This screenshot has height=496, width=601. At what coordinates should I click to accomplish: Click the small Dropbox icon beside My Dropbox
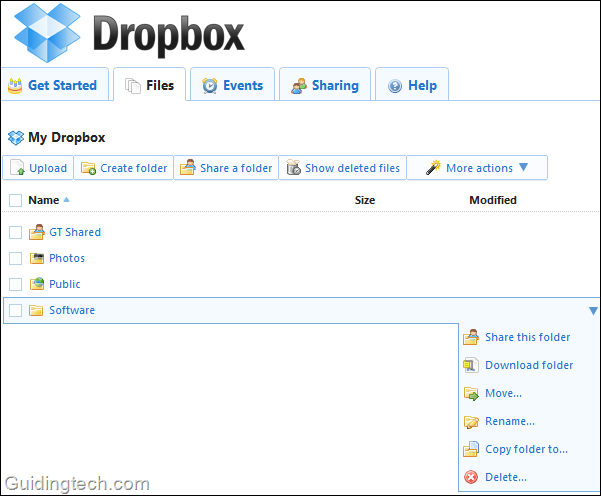tap(16, 138)
